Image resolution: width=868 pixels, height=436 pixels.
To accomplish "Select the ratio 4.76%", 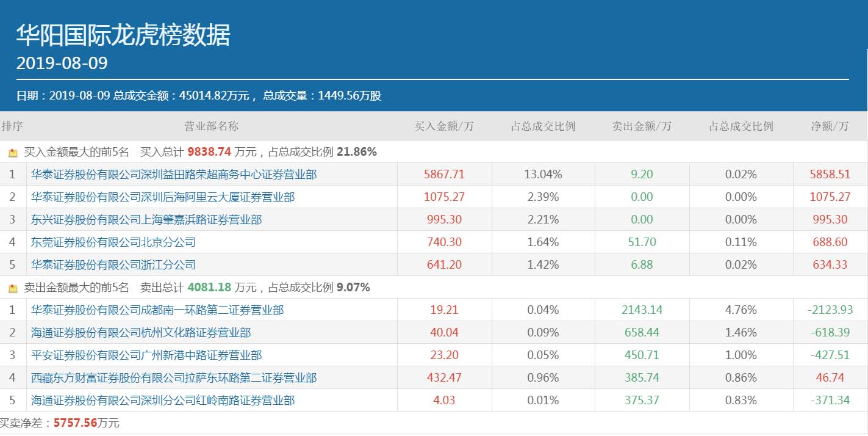I will coord(741,310).
